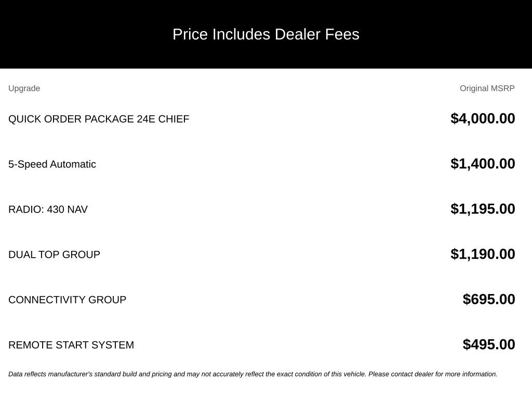The width and height of the screenshot is (532, 399).
Task: Select the Connectivity Group upgrade
Action: (67, 300)
